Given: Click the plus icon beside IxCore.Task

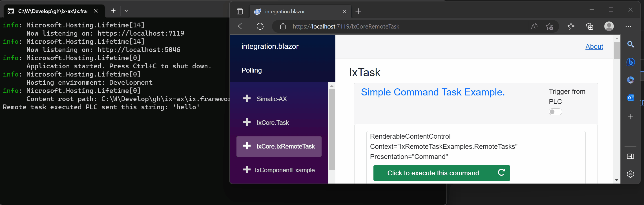Looking at the screenshot, I should [x=247, y=122].
